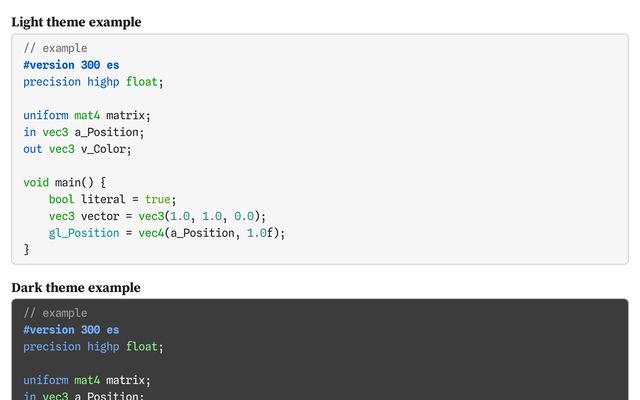Select "#version 300 es" in the light theme block

point(71,65)
